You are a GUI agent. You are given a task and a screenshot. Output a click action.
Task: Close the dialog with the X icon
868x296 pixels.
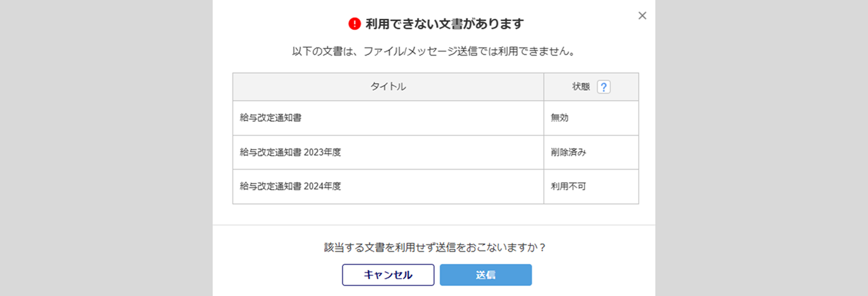(642, 16)
